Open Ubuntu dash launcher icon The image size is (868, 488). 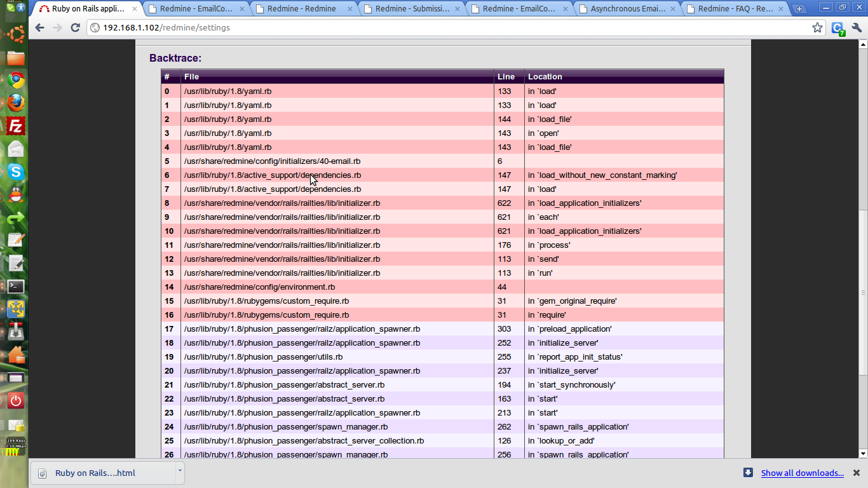coord(16,33)
